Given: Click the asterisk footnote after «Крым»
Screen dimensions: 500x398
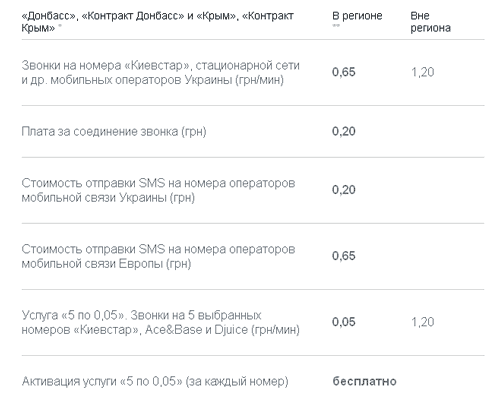Looking at the screenshot, I should (x=60, y=26).
